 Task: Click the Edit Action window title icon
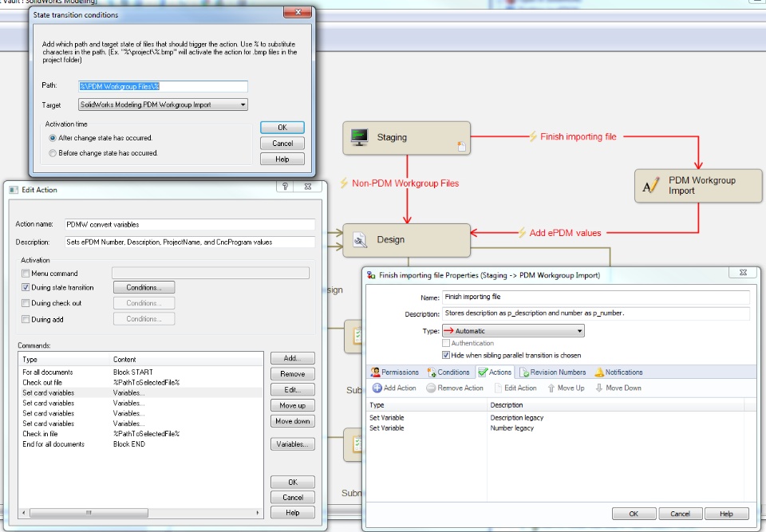pyautogui.click(x=14, y=190)
